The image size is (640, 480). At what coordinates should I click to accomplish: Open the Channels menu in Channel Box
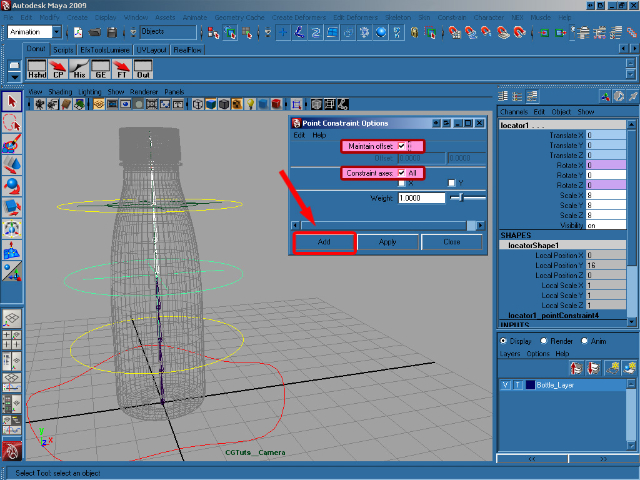click(514, 112)
